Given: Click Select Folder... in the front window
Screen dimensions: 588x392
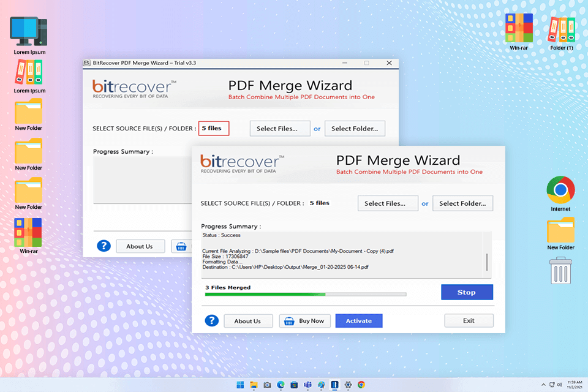Looking at the screenshot, I should [x=463, y=203].
